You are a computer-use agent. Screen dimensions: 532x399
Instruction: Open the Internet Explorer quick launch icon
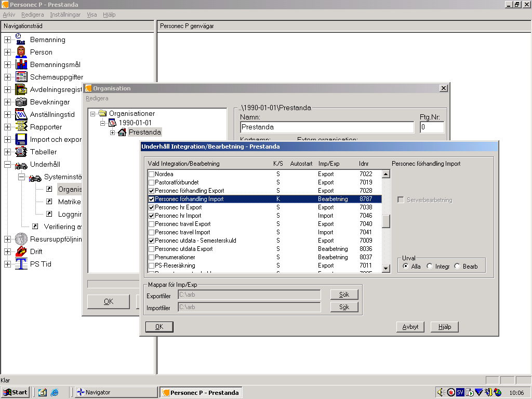pos(54,392)
